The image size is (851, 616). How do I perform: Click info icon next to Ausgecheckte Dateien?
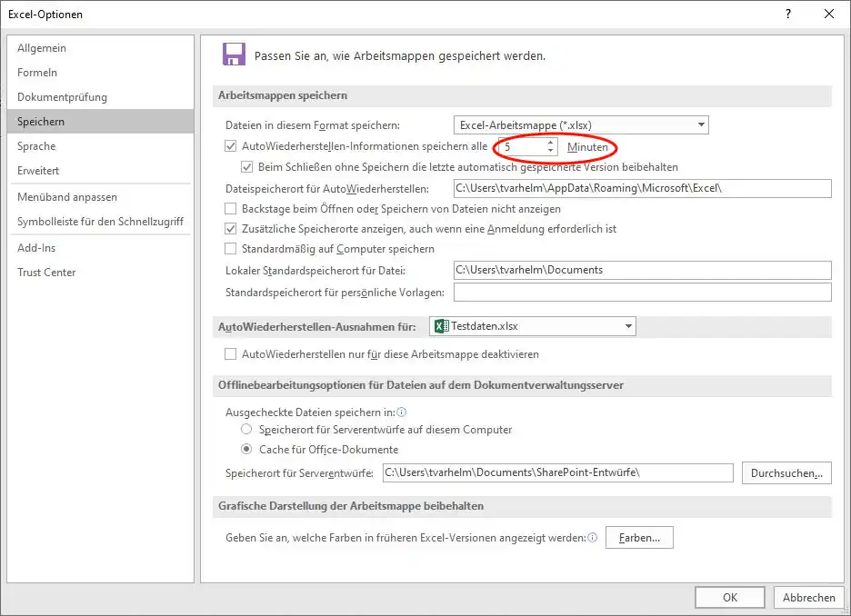pyautogui.click(x=402, y=412)
